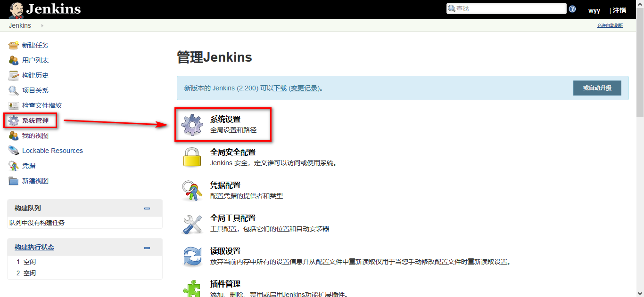This screenshot has width=644, height=297.
Task: Open the 系统设置 configuration link
Action: [x=225, y=120]
